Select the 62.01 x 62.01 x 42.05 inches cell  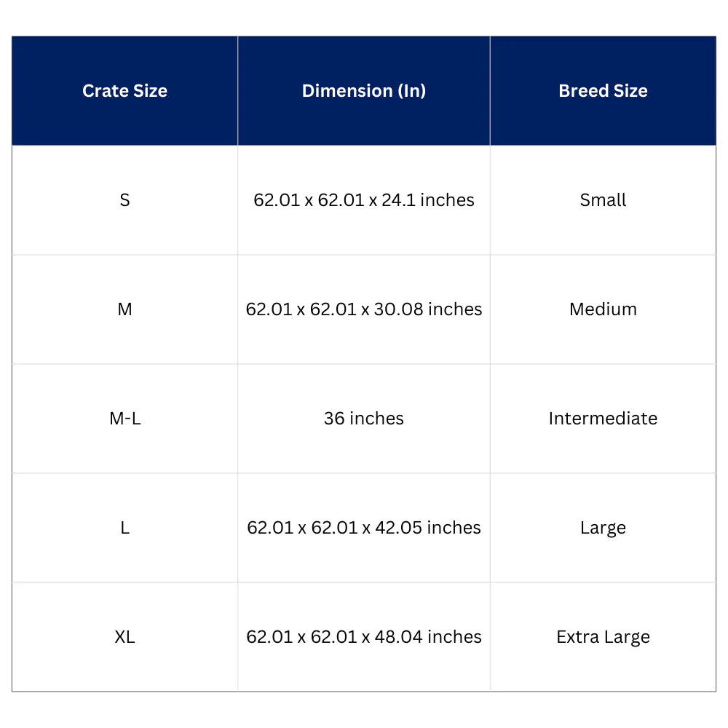click(364, 528)
